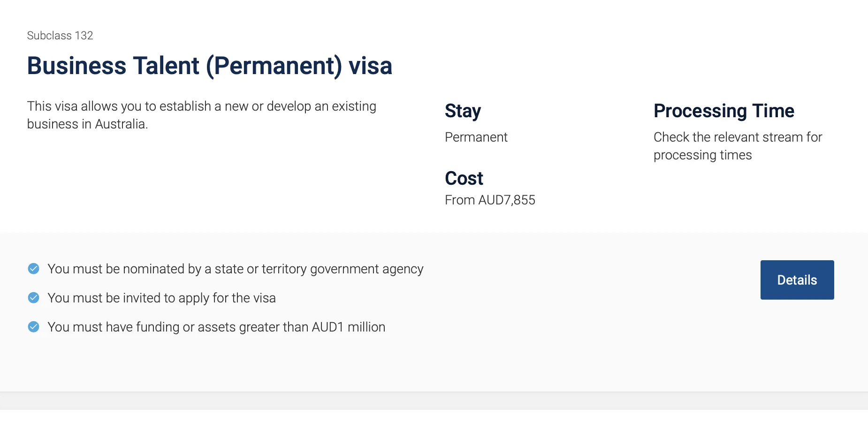The height and width of the screenshot is (422, 868).
Task: Click the word 'visa' in the title
Action: [x=370, y=66]
